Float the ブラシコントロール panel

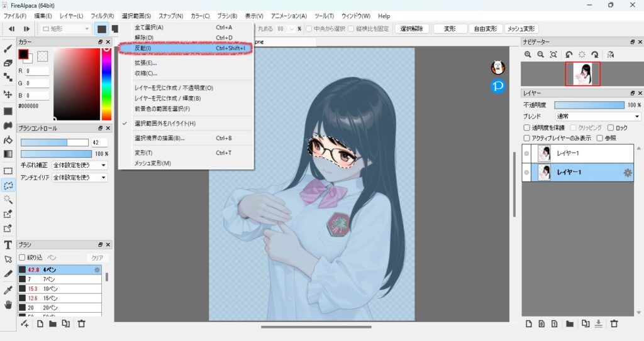click(100, 128)
